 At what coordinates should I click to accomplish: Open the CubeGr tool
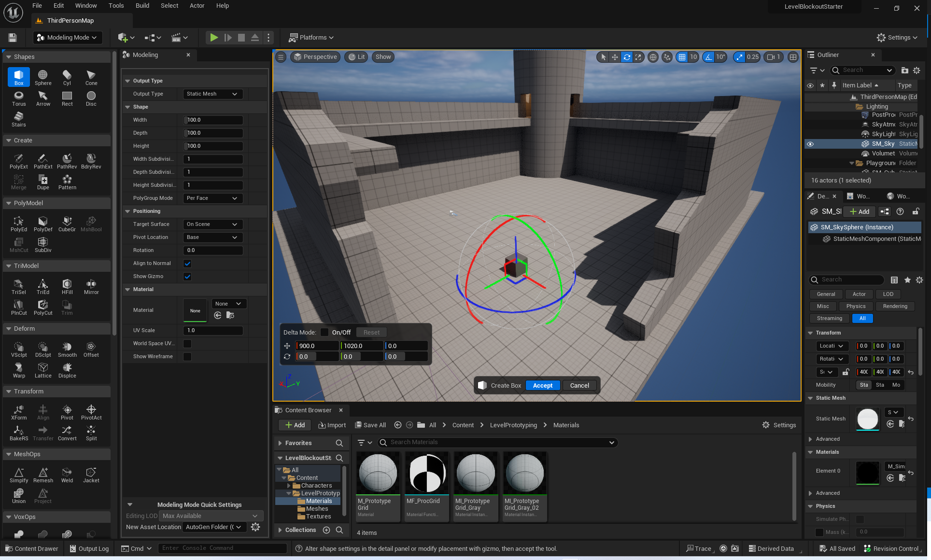(67, 224)
